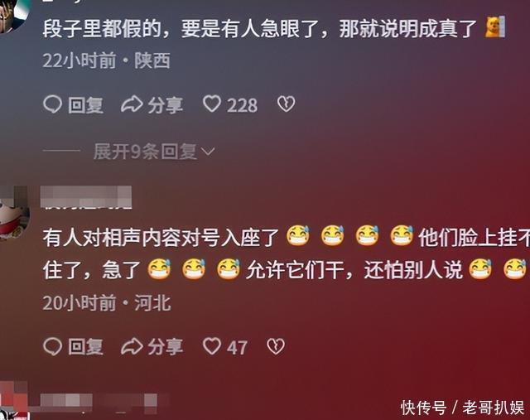Click the chevron next to 展开9条回复
This screenshot has width=530, height=420.
coord(208,152)
